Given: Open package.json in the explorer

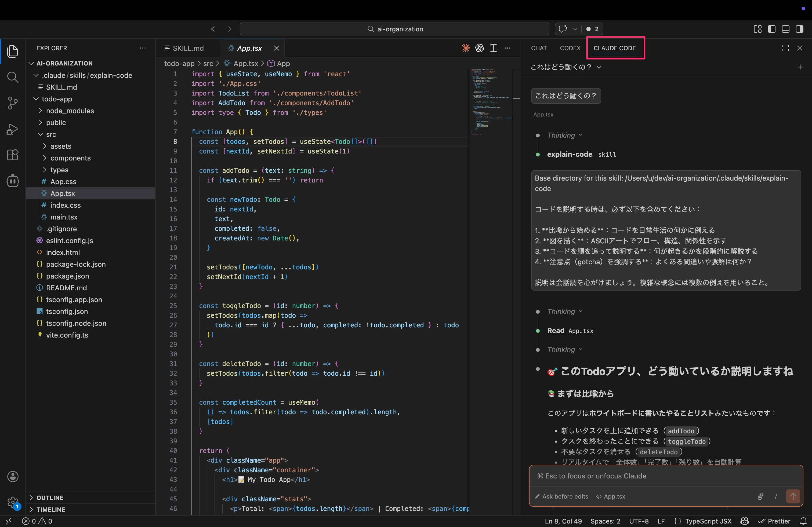Looking at the screenshot, I should (90, 276).
